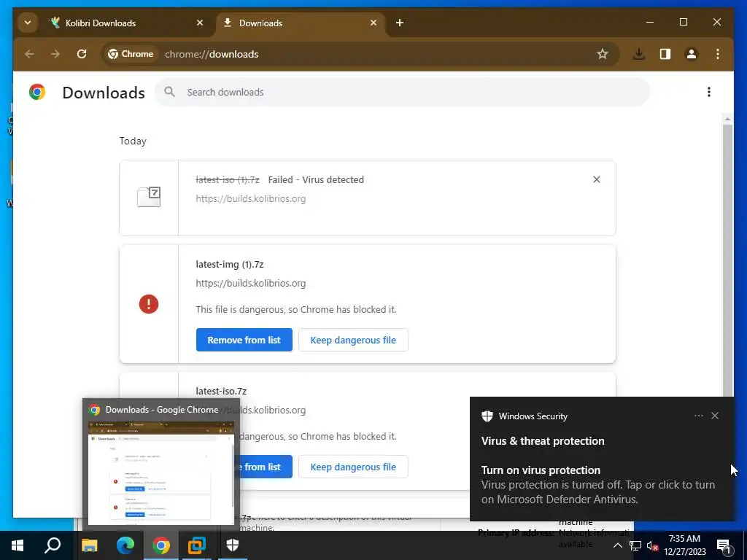
Task: Reload the downloads page
Action: click(82, 54)
